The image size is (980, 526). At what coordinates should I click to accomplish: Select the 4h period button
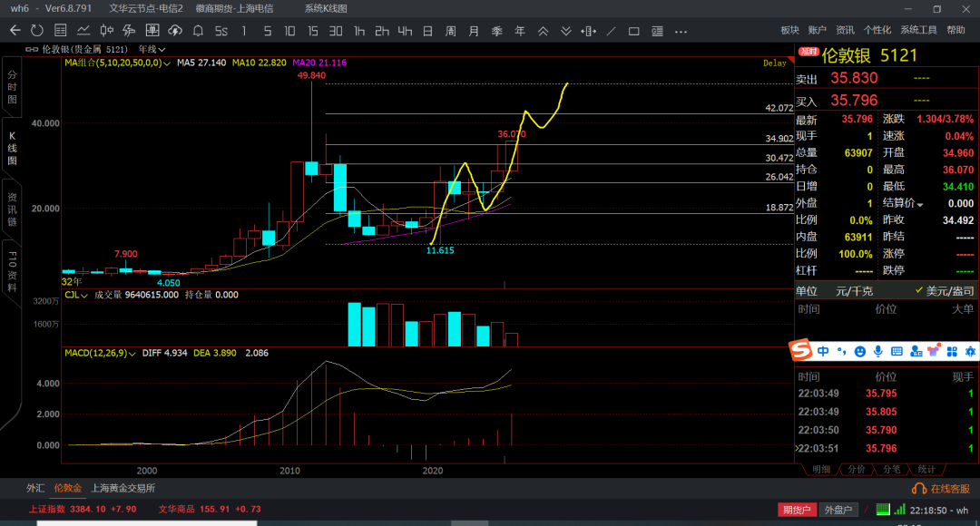coord(405,31)
